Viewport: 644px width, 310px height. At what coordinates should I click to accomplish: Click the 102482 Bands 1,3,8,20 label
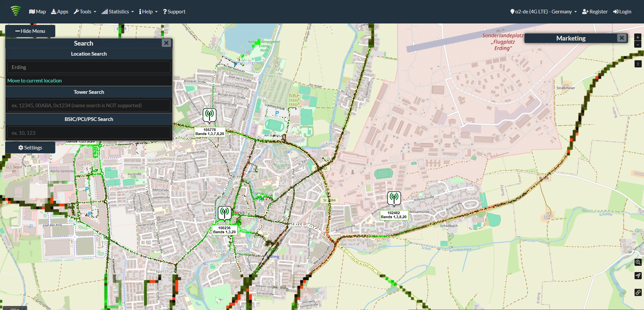pyautogui.click(x=394, y=215)
